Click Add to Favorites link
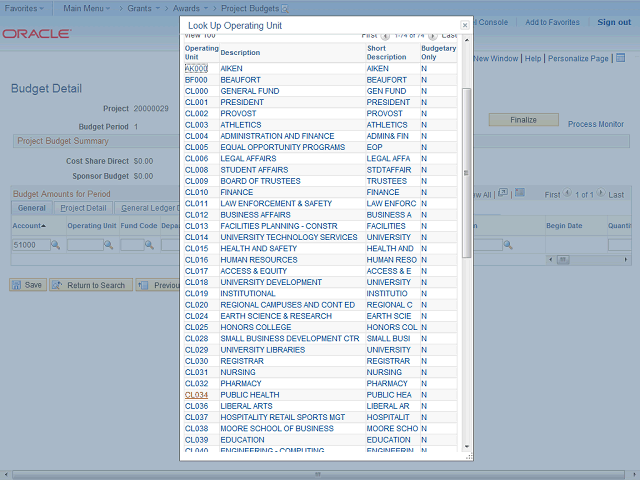This screenshot has width=640, height=480. point(552,22)
